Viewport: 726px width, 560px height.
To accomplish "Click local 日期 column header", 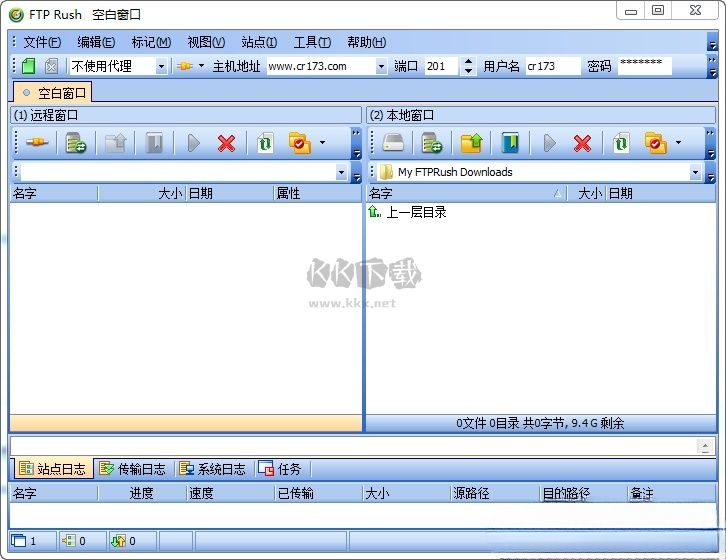I will click(x=660, y=193).
